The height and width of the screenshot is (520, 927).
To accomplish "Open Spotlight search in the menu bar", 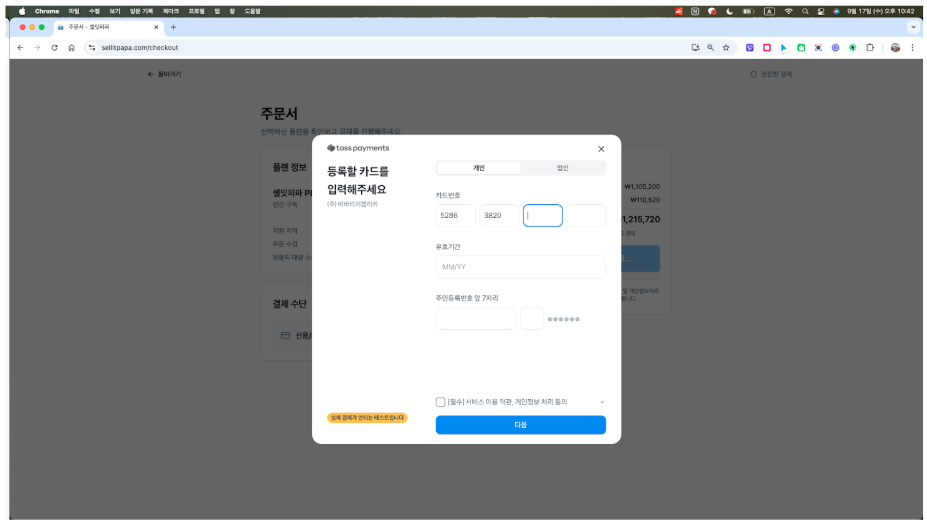I will [805, 11].
